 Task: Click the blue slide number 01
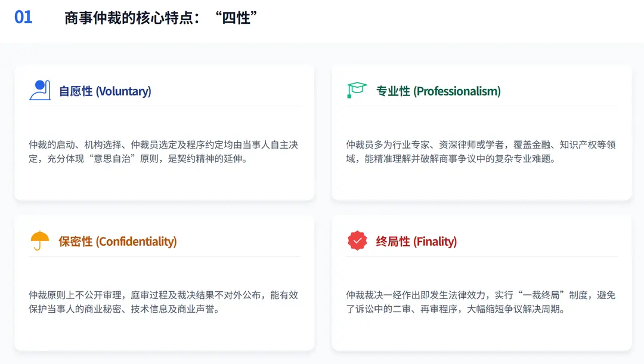tap(23, 17)
